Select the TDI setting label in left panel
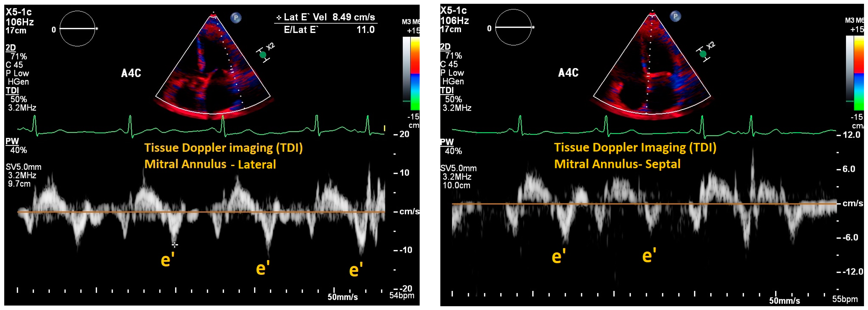 tap(12, 90)
